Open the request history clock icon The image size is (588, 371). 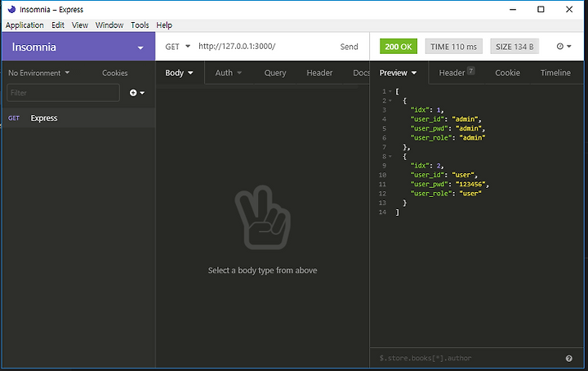coord(560,47)
